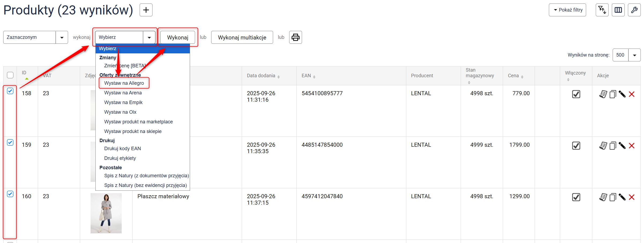644x243 pixels.
Task: Open document icon for product 158
Action: pyautogui.click(x=603, y=94)
